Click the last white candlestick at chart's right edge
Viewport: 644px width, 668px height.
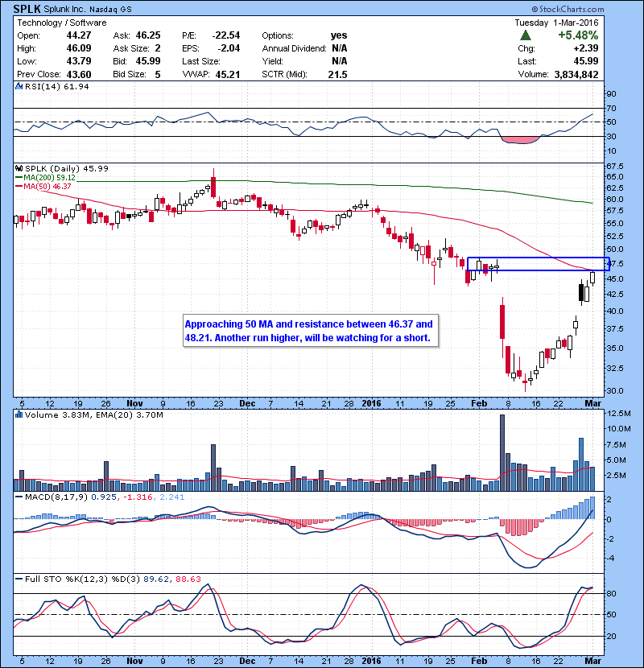point(592,278)
